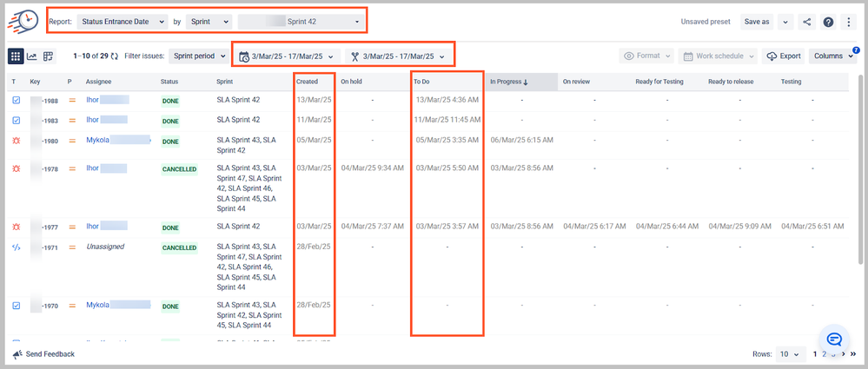This screenshot has height=369, width=868.
Task: Click the task type icon for issue -1988
Action: coord(16,101)
